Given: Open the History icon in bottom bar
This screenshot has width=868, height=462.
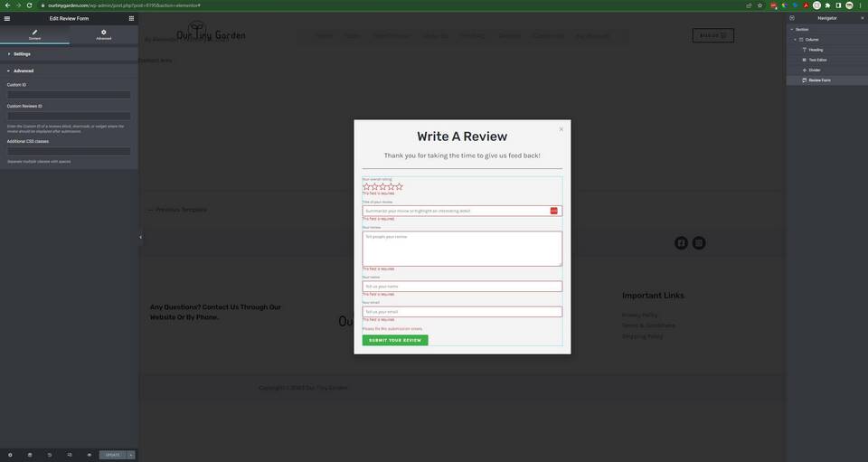Looking at the screenshot, I should [49, 455].
